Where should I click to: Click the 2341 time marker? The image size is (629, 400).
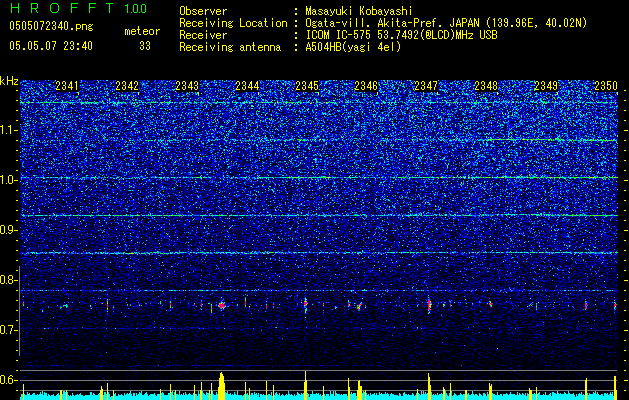pos(67,86)
